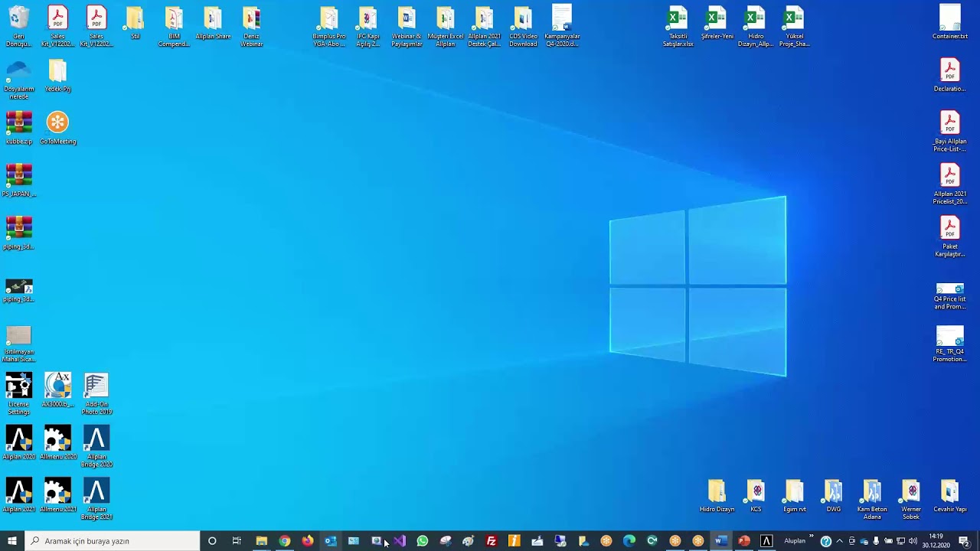Open Outlook from the taskbar
The width and height of the screenshot is (980, 551).
click(331, 541)
